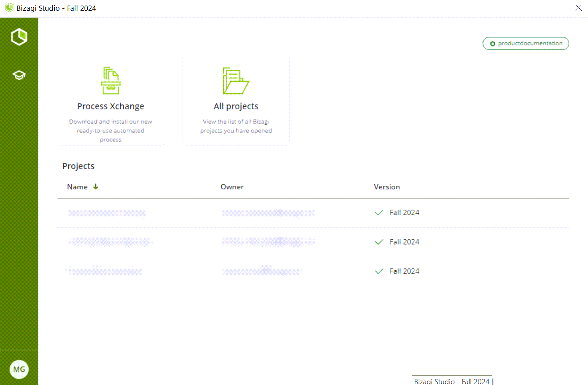Click the third row's green checkmark

[x=379, y=271]
